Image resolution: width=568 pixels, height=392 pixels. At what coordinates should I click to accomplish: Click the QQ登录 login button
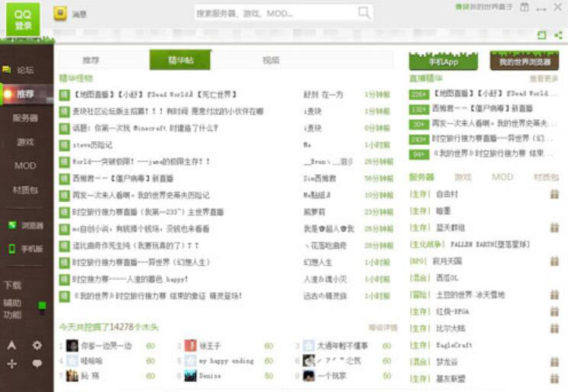[x=23, y=19]
